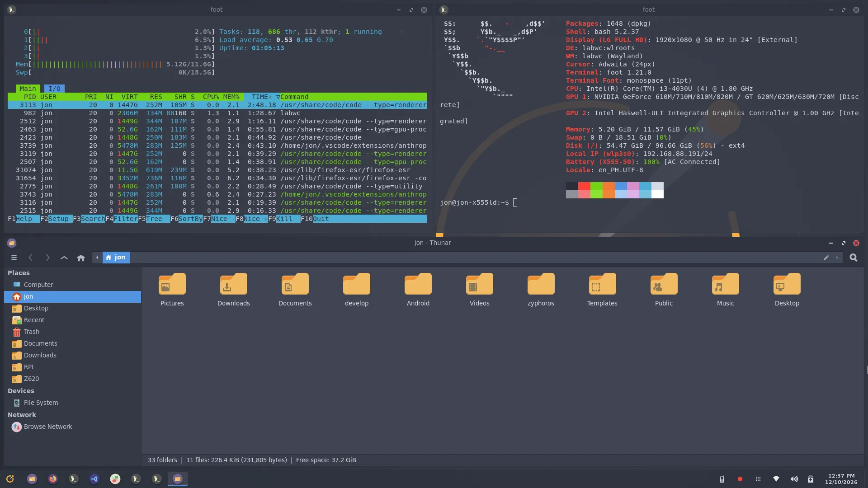Open the Downloads folder icon in main view
The height and width of the screenshot is (488, 868).
[234, 290]
